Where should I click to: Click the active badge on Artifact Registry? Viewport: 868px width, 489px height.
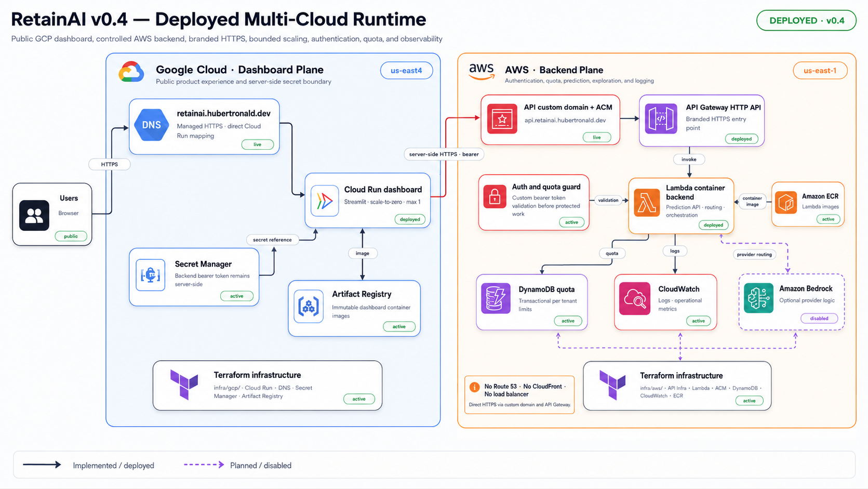(x=399, y=326)
